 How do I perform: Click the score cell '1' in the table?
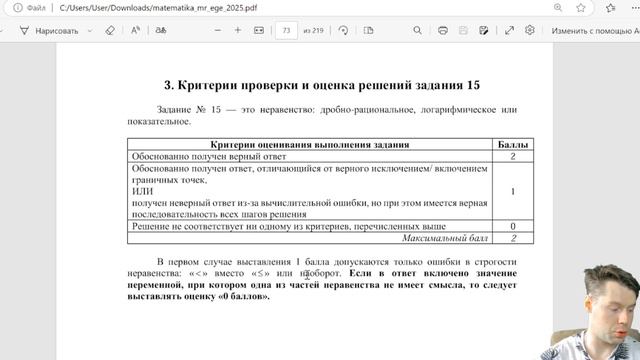point(513,191)
